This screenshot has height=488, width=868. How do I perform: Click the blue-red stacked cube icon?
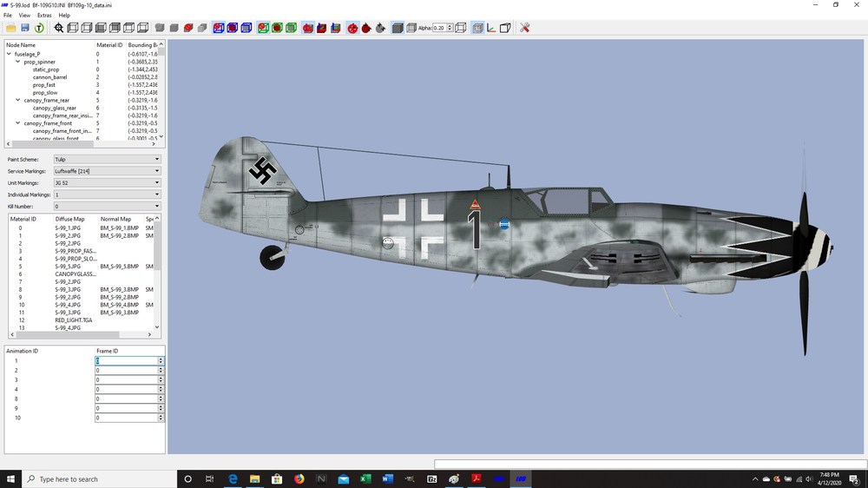pos(335,28)
